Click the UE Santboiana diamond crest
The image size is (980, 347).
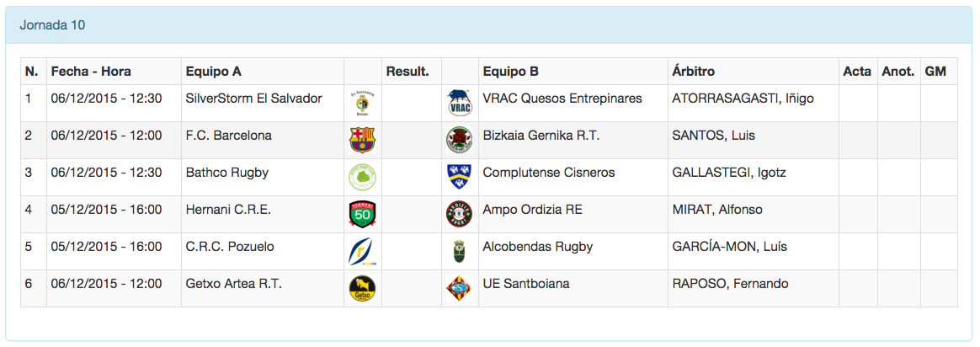tap(460, 288)
